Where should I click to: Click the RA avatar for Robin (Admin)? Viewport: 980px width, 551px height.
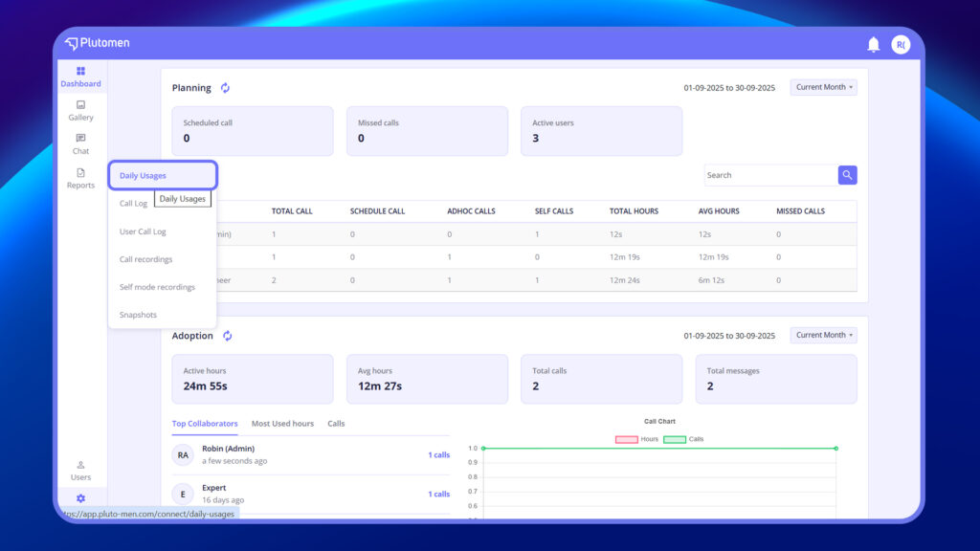pos(183,454)
